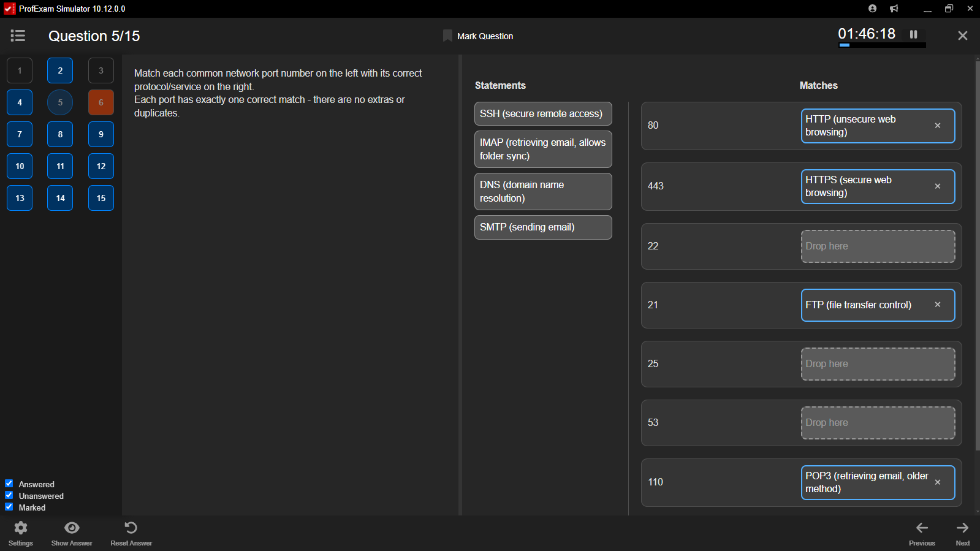
Task: Click the HTTP (unsecure web browsing) match
Action: pos(878,126)
